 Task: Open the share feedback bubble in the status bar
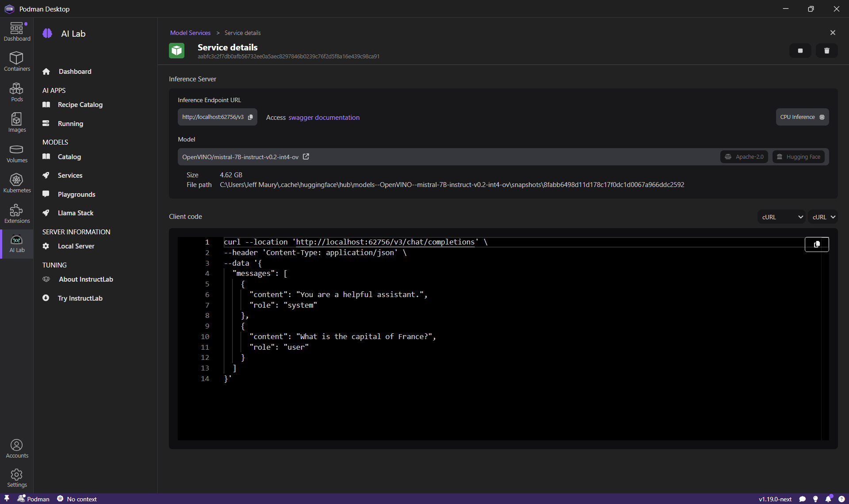coord(803,499)
